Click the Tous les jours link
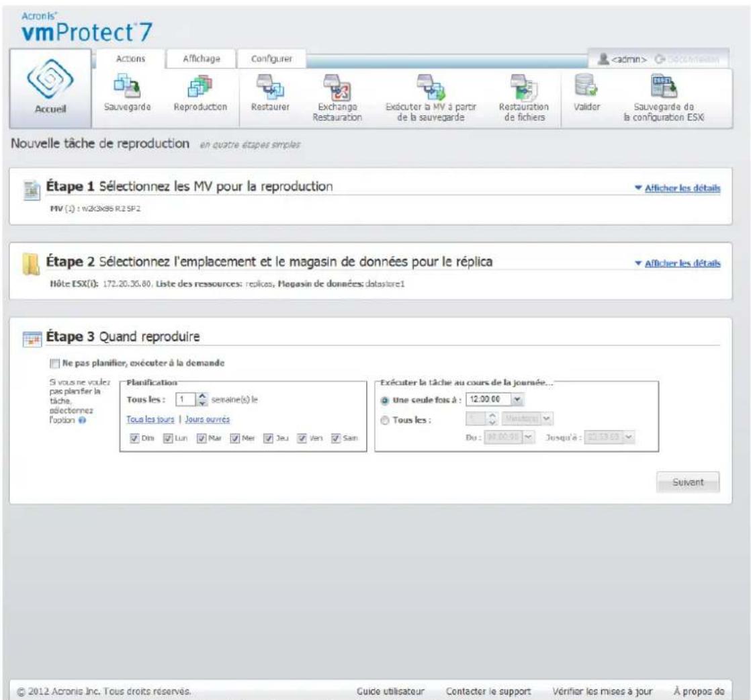This screenshot has height=700, width=751. (x=150, y=419)
